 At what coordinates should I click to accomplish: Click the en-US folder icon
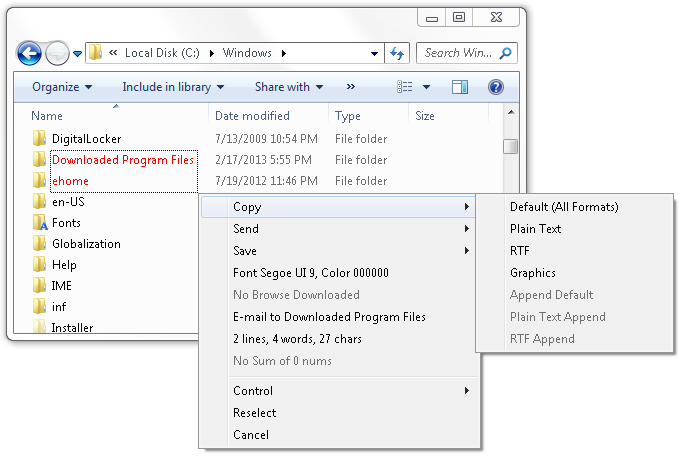[x=39, y=201]
